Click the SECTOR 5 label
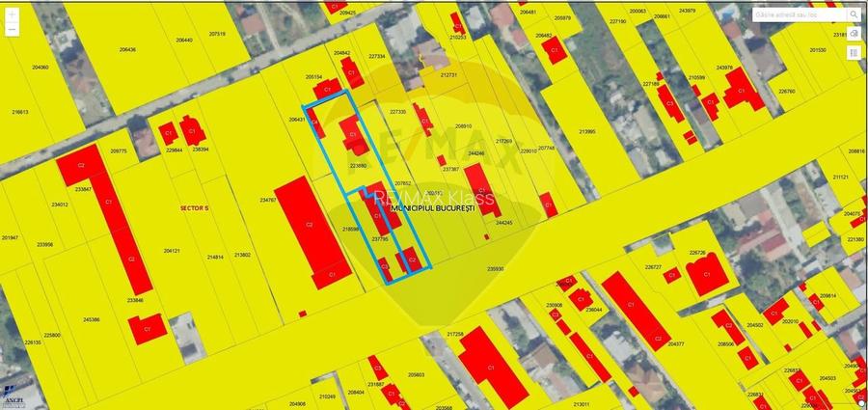This screenshot has height=410, width=868. [194, 207]
